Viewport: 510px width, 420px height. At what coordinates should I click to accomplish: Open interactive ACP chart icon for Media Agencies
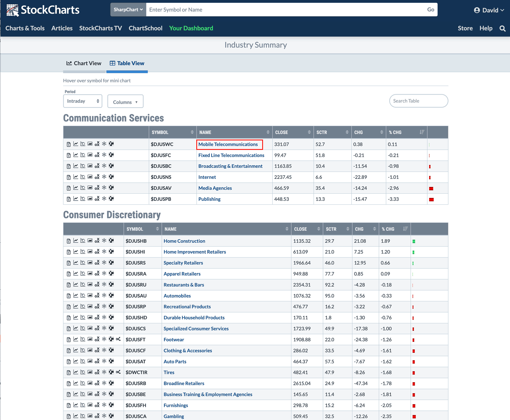pyautogui.click(x=83, y=188)
